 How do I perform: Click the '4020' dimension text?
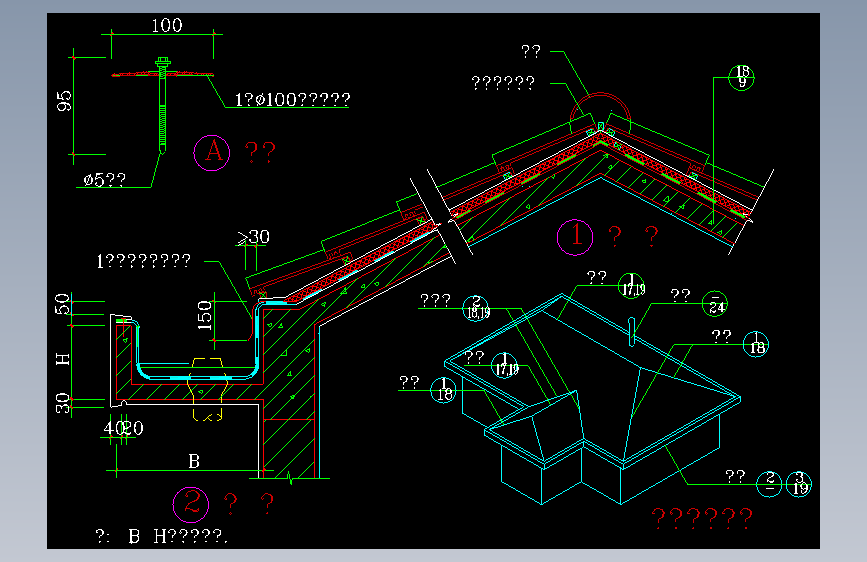point(123,428)
